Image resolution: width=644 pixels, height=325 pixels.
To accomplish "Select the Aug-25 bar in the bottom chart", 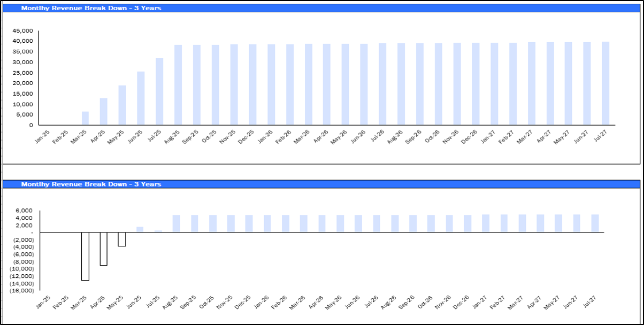I will click(176, 223).
